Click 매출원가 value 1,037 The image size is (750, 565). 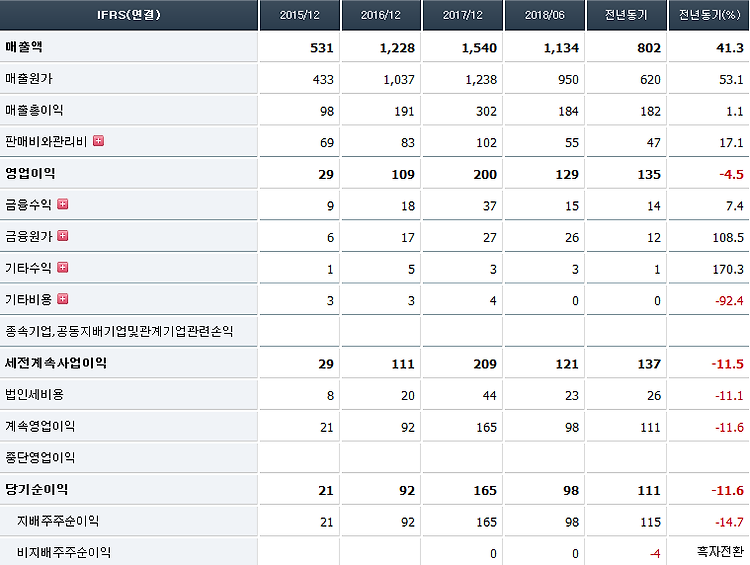tap(398, 79)
